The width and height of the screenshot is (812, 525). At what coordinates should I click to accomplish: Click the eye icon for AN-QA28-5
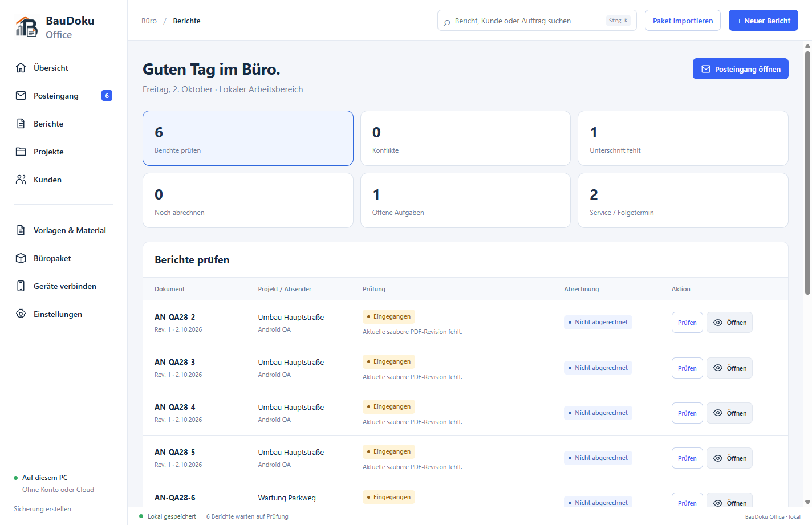(718, 458)
